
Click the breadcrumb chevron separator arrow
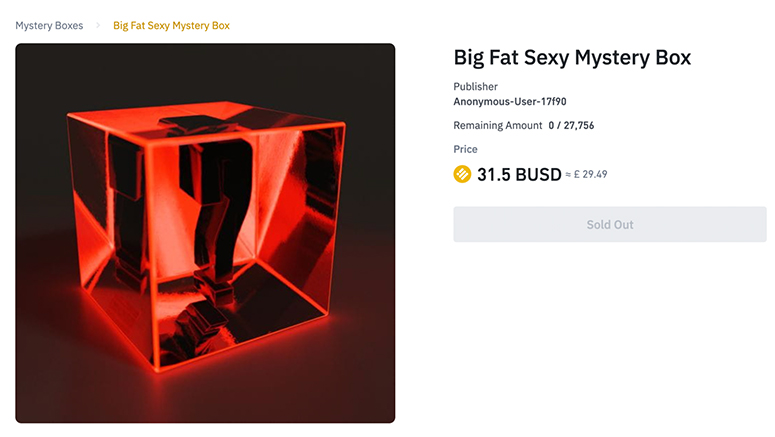98,25
